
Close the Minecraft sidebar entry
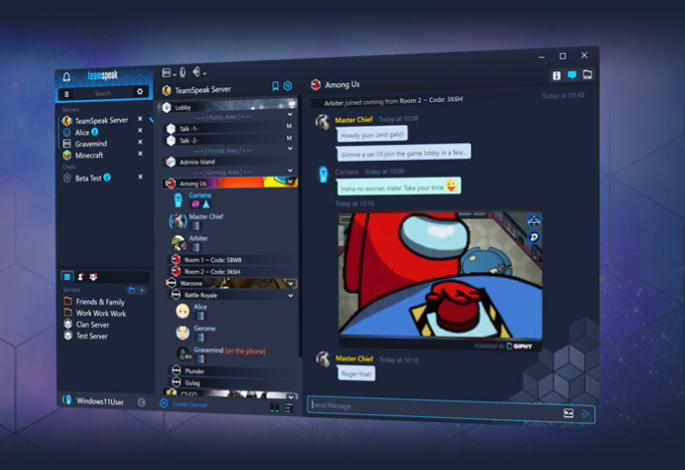(140, 153)
